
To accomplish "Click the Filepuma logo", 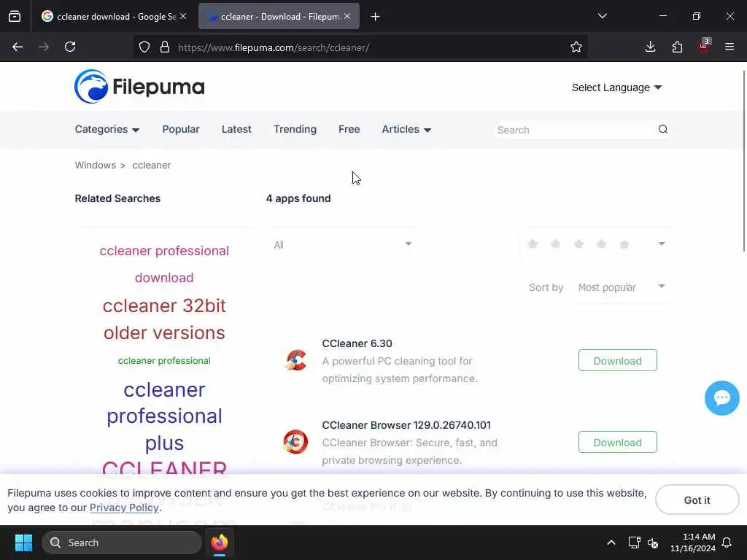I will pyautogui.click(x=139, y=87).
